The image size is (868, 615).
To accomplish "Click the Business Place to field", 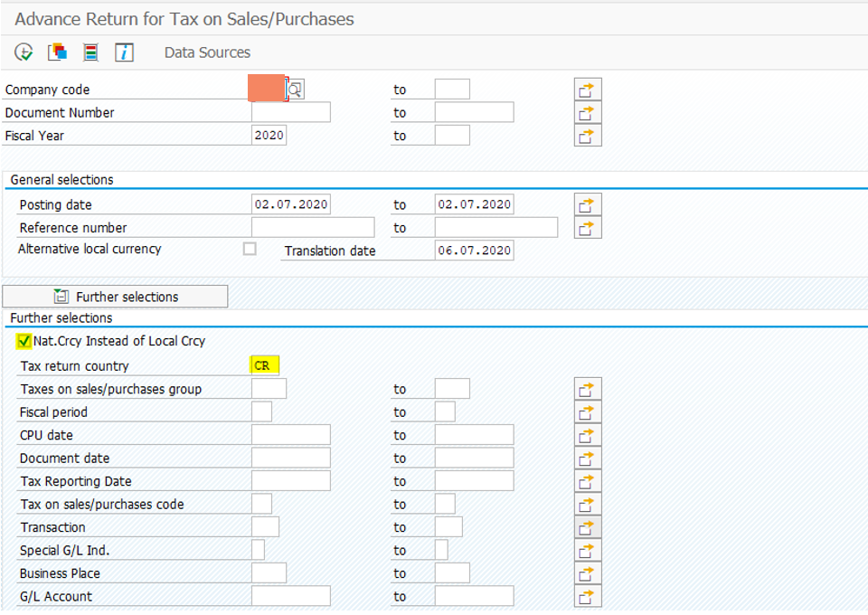I will [x=452, y=572].
